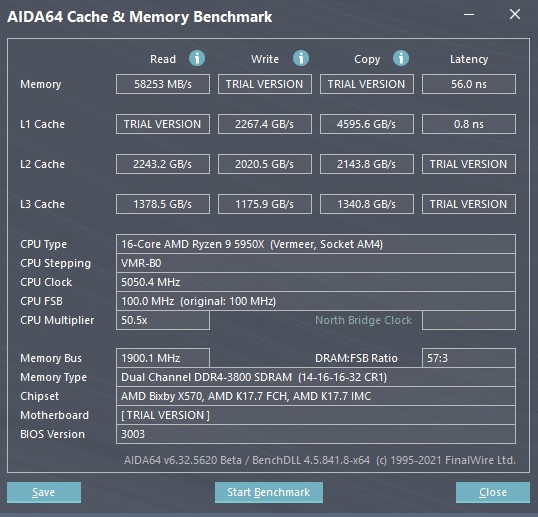Click the Memory row label
Image resolution: width=538 pixels, height=517 pixels.
point(40,84)
